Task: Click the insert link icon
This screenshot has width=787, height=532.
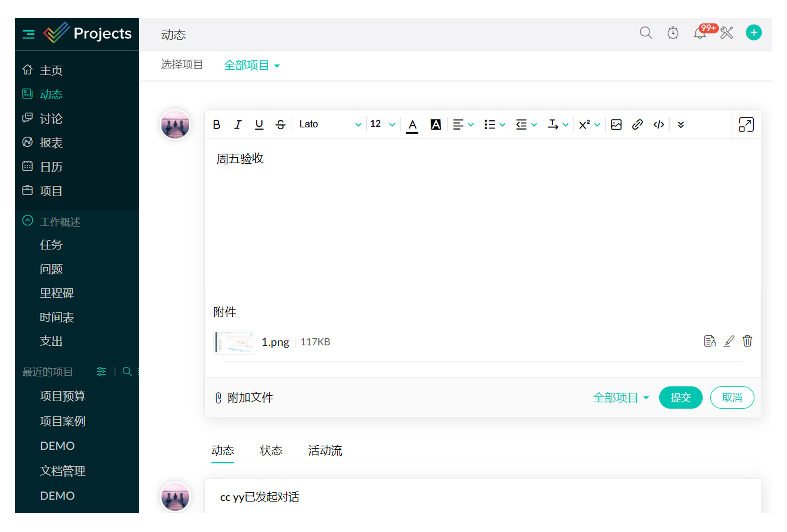Action: coord(637,125)
